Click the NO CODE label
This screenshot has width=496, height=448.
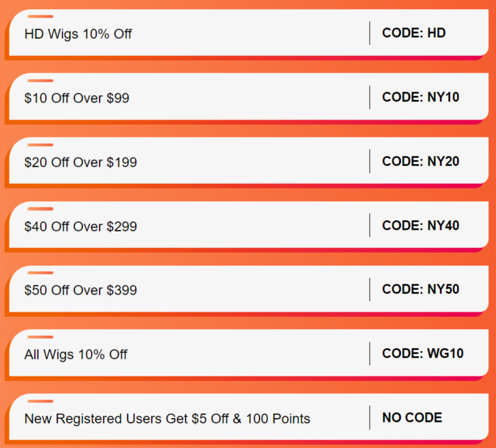[412, 418]
